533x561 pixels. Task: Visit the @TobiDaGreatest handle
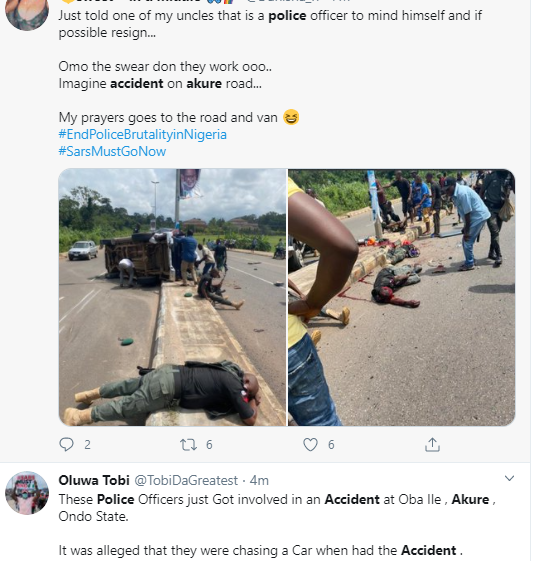(186, 480)
